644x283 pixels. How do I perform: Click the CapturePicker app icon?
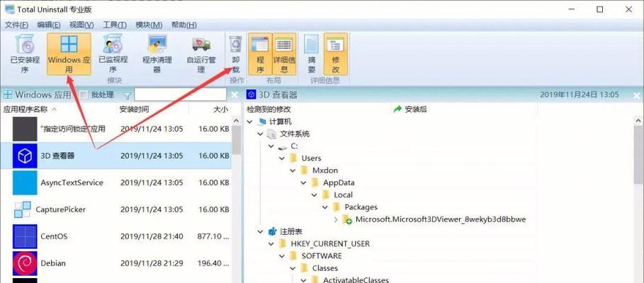23,209
